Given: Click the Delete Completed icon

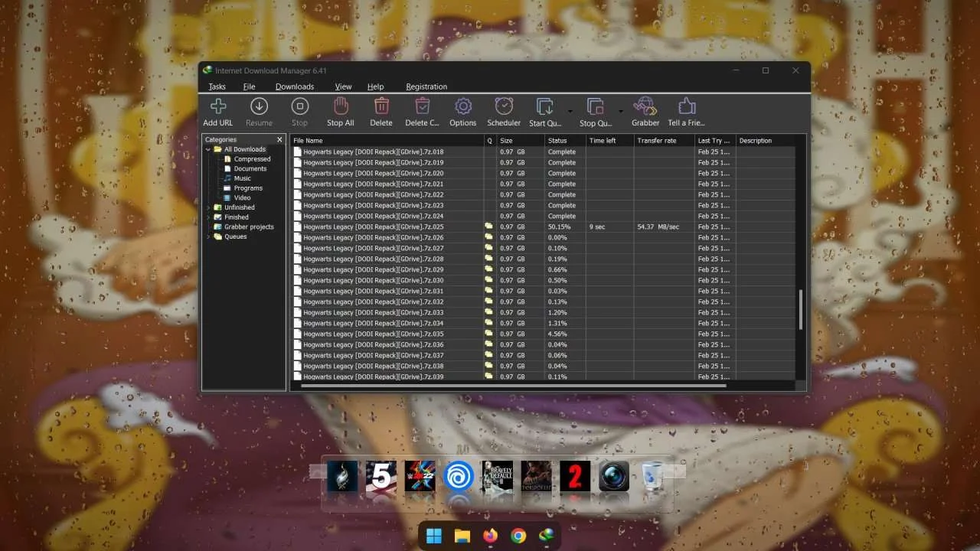Looking at the screenshot, I should click(x=422, y=106).
